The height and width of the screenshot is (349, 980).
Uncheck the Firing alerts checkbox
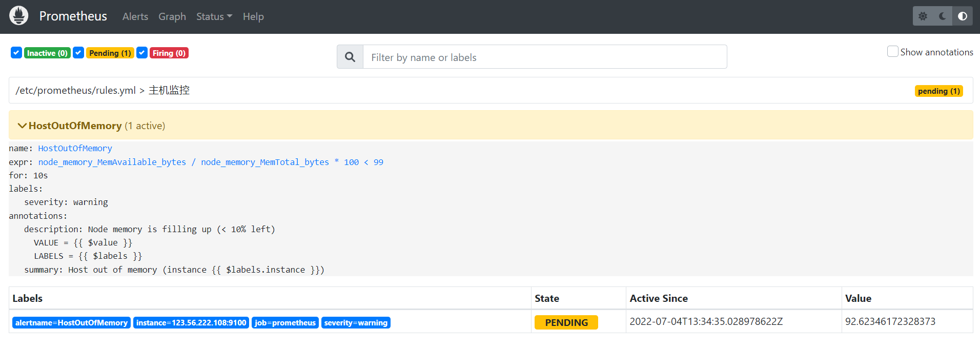tap(142, 53)
